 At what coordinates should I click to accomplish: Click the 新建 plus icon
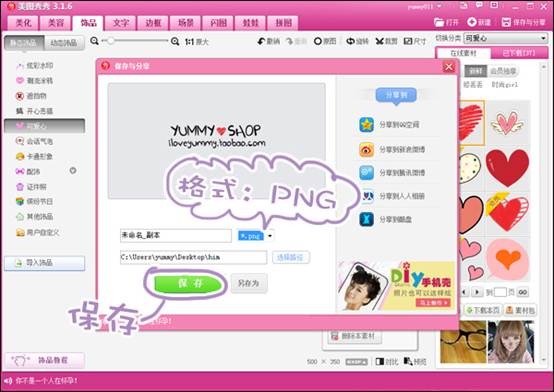point(472,22)
